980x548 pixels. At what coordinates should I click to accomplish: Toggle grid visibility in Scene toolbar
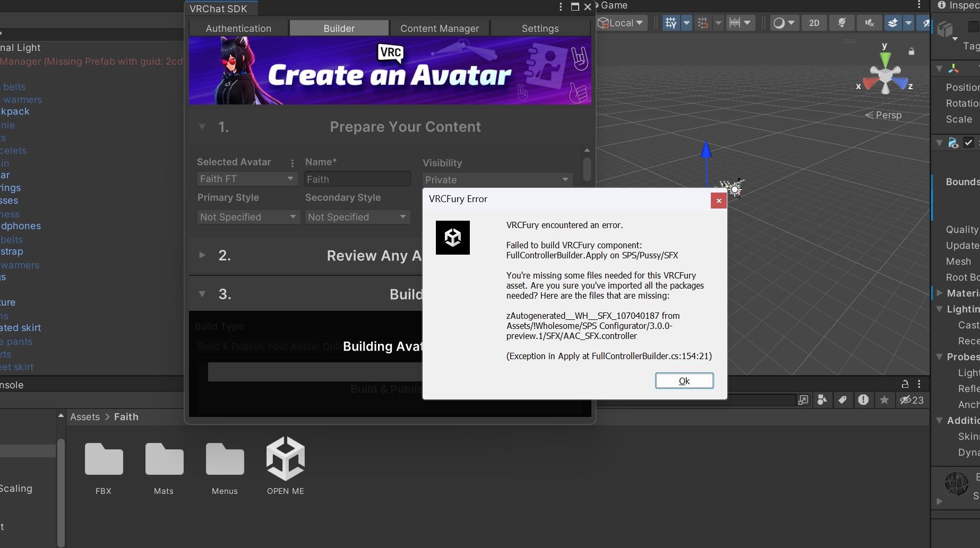(671, 23)
